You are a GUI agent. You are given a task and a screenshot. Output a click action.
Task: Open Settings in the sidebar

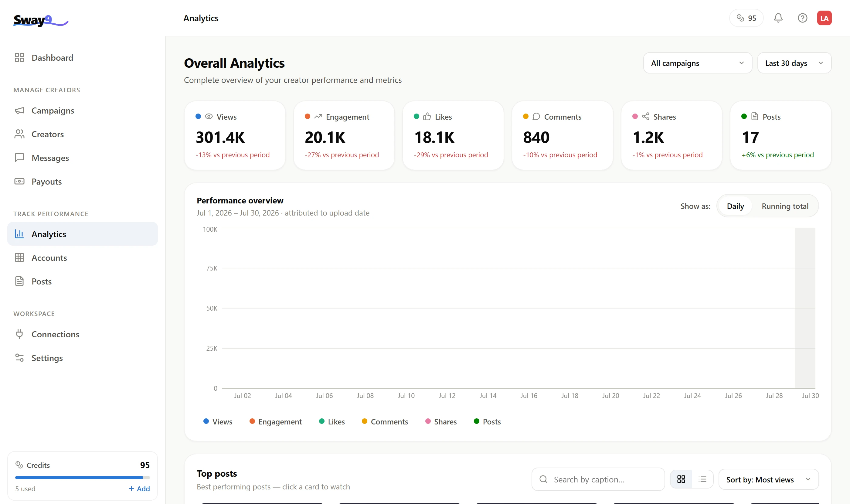(83, 358)
